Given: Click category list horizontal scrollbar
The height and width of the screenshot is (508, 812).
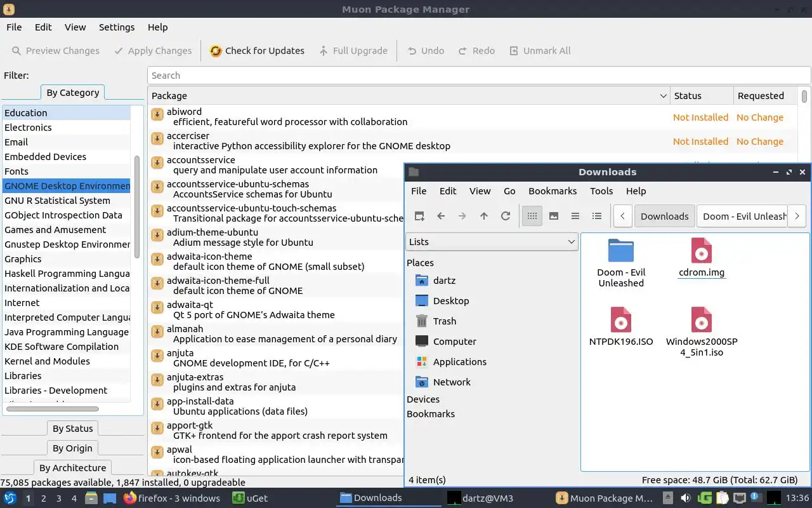Looking at the screenshot, I should [x=53, y=409].
